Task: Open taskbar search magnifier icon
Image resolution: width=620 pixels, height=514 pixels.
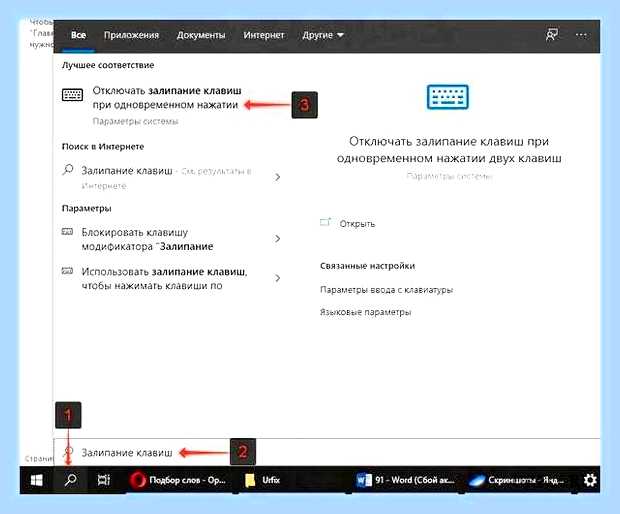Action: coord(71,480)
